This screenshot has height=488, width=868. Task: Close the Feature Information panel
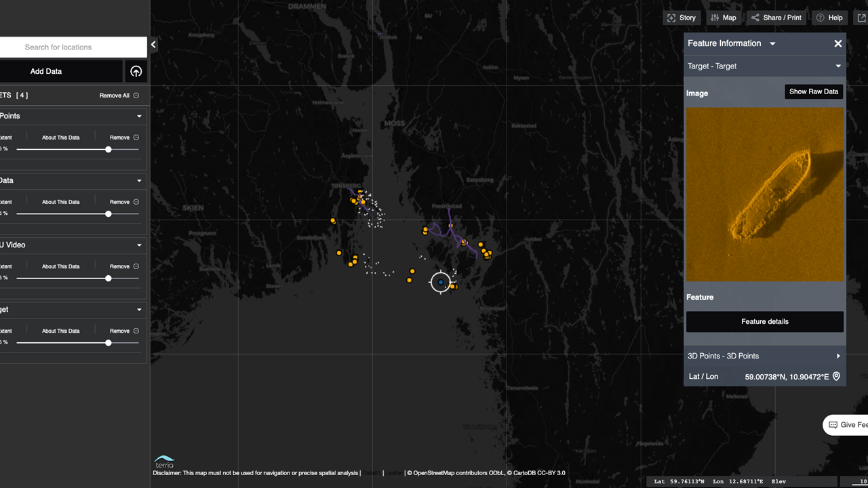click(837, 43)
